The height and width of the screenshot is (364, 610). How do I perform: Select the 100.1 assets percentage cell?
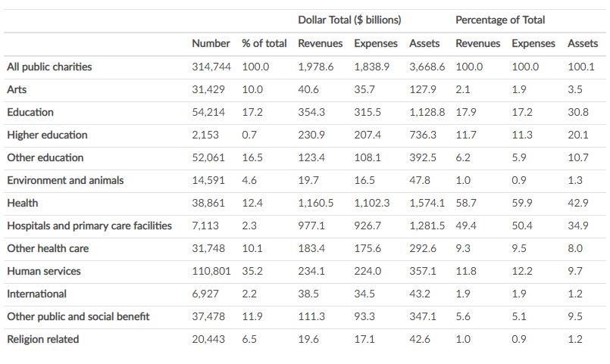pos(580,67)
